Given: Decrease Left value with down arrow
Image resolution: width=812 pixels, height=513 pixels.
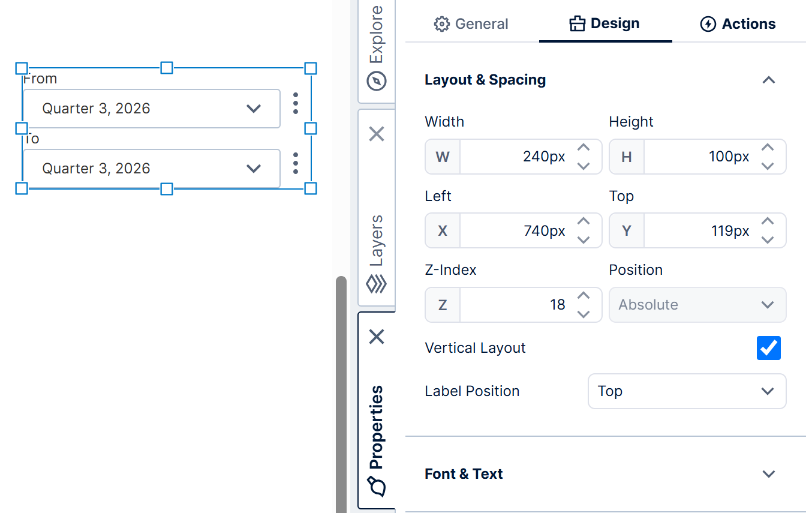Looking at the screenshot, I should 584,239.
